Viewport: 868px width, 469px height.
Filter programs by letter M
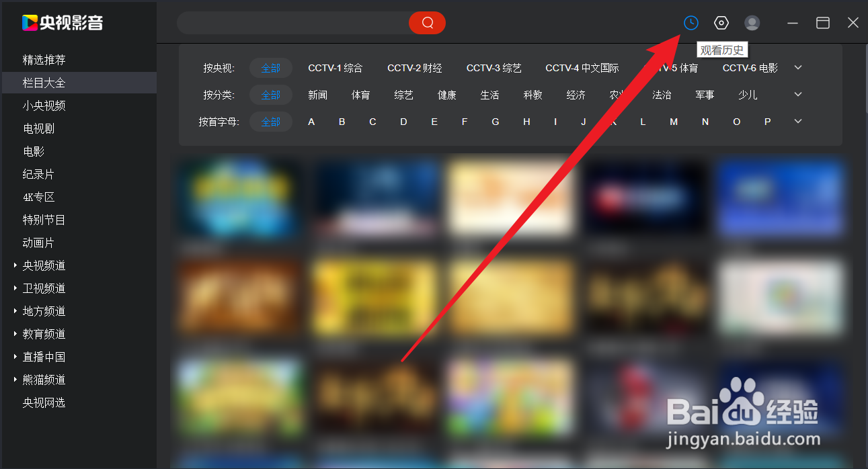click(674, 122)
